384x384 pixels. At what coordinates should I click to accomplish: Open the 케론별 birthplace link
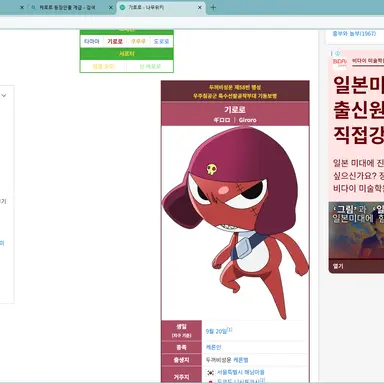241,360
